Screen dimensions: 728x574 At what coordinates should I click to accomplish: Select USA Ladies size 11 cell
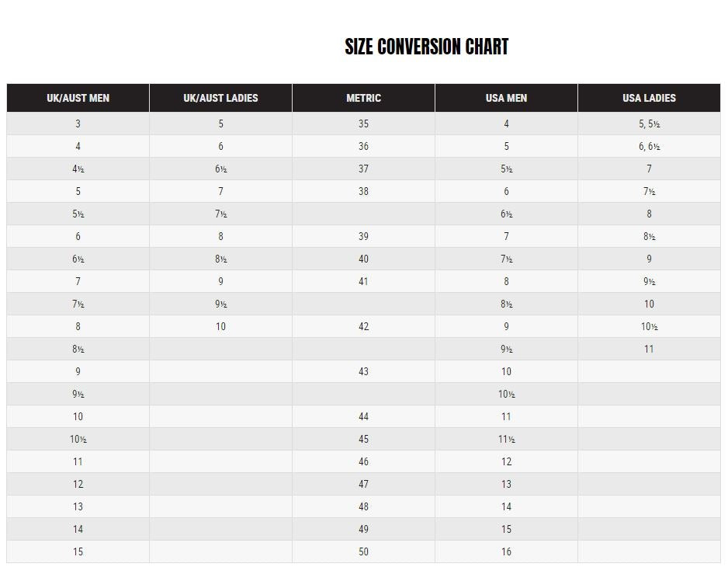tap(649, 349)
